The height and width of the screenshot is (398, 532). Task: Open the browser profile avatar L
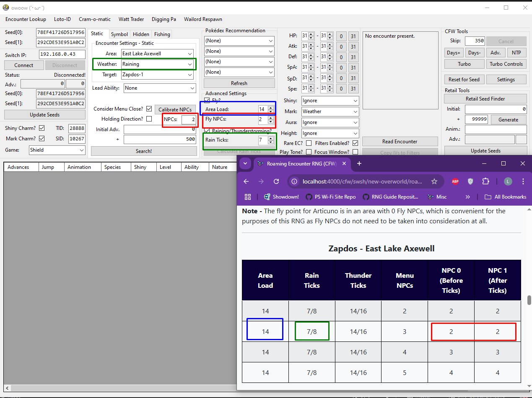(x=508, y=181)
